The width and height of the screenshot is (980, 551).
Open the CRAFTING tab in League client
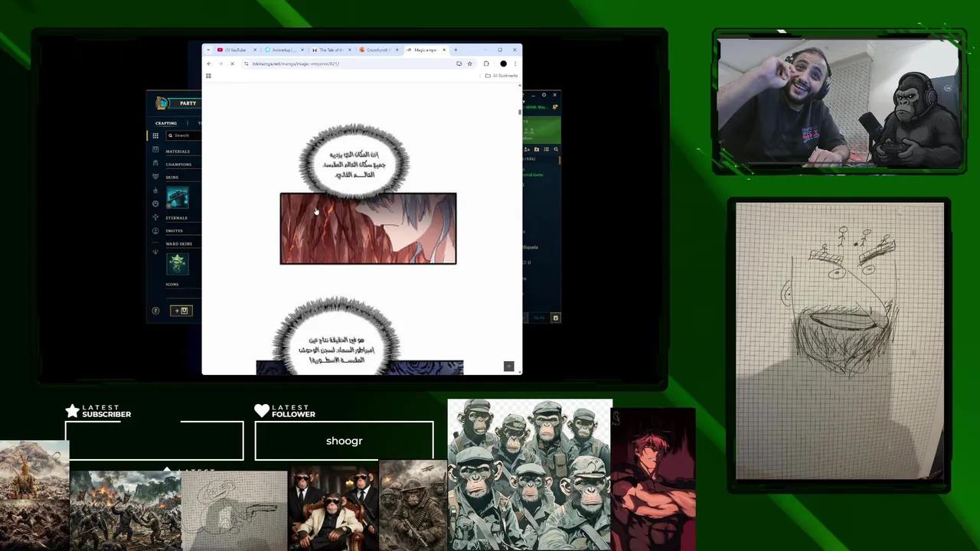(166, 123)
